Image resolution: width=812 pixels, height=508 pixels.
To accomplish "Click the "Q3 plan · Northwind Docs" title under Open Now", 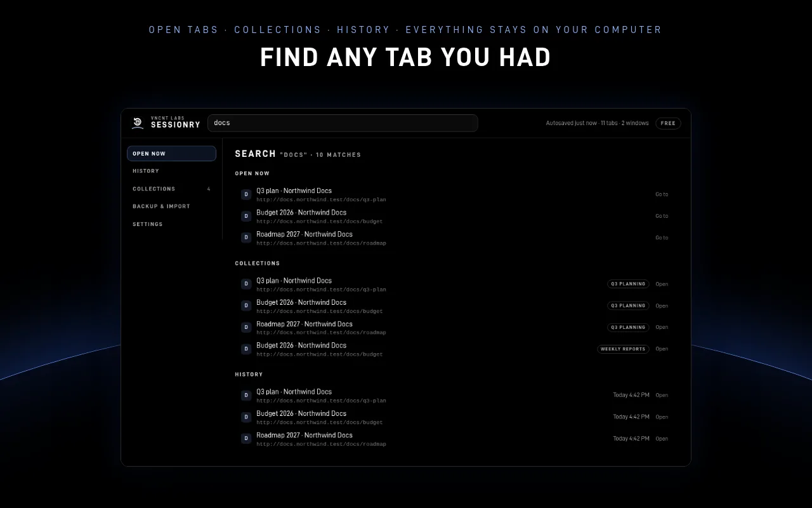I will pos(294,190).
